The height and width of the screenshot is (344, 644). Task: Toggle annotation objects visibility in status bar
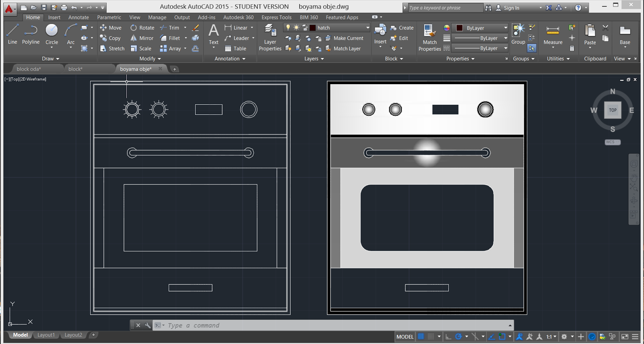click(x=520, y=337)
